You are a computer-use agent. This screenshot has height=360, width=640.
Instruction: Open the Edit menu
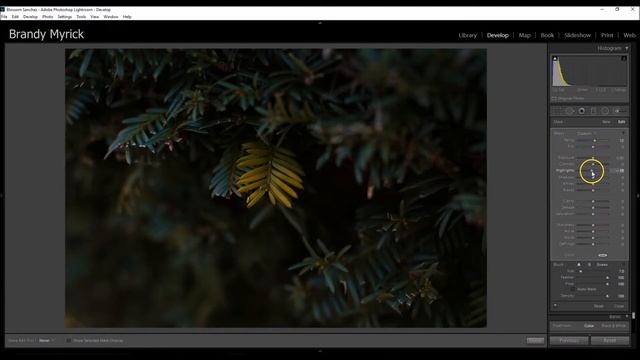15,17
